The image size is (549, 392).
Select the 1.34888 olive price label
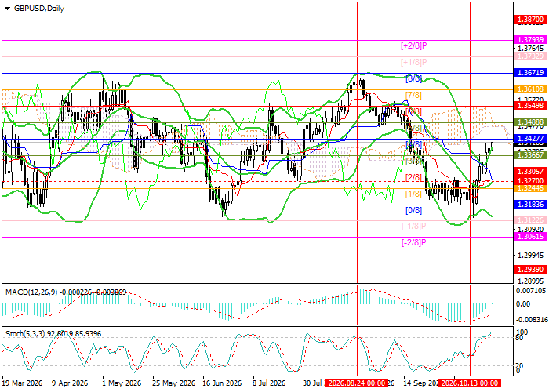point(531,122)
